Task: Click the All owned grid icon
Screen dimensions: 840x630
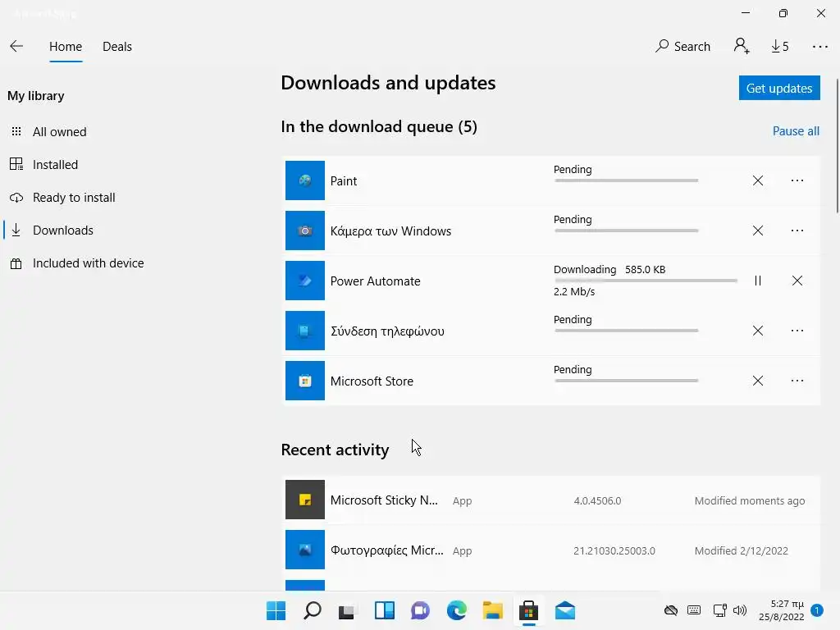Action: tap(16, 132)
